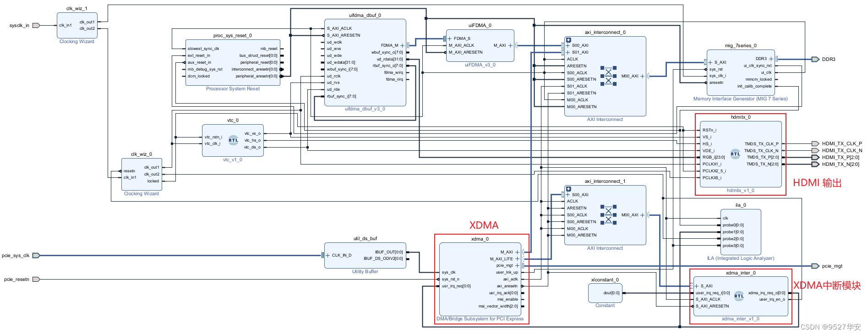Click xdma_inter_v1_0 label
The height and width of the screenshot is (335, 868).
[x=741, y=319]
